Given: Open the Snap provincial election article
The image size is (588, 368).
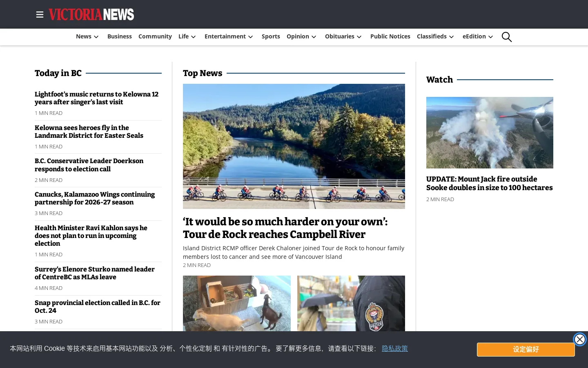Looking at the screenshot, I should pos(98,307).
